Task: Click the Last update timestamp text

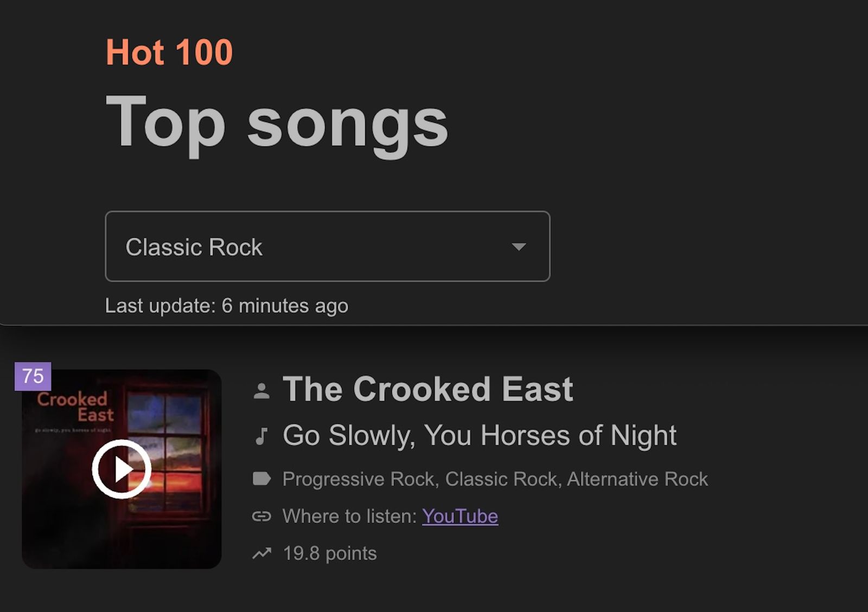Action: click(x=227, y=306)
